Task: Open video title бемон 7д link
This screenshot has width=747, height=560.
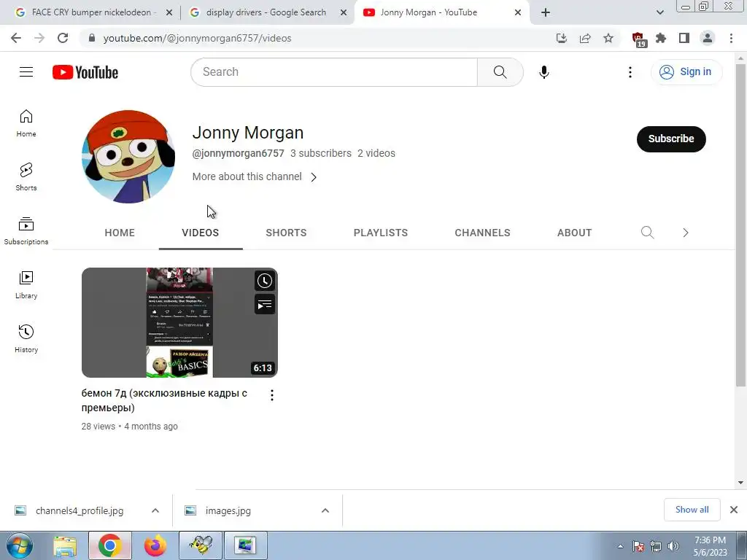Action: click(164, 400)
